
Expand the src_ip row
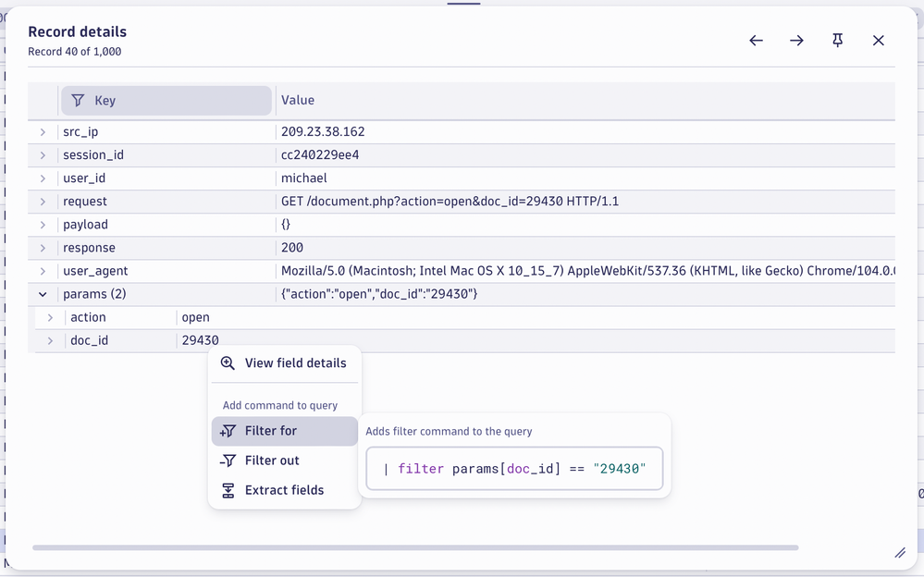coord(43,132)
